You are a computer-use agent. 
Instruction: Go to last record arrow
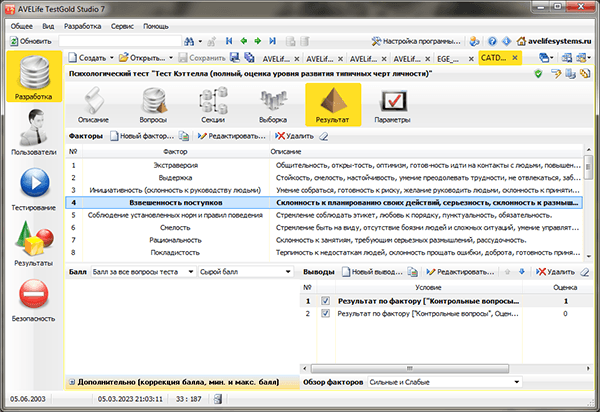pos(272,41)
